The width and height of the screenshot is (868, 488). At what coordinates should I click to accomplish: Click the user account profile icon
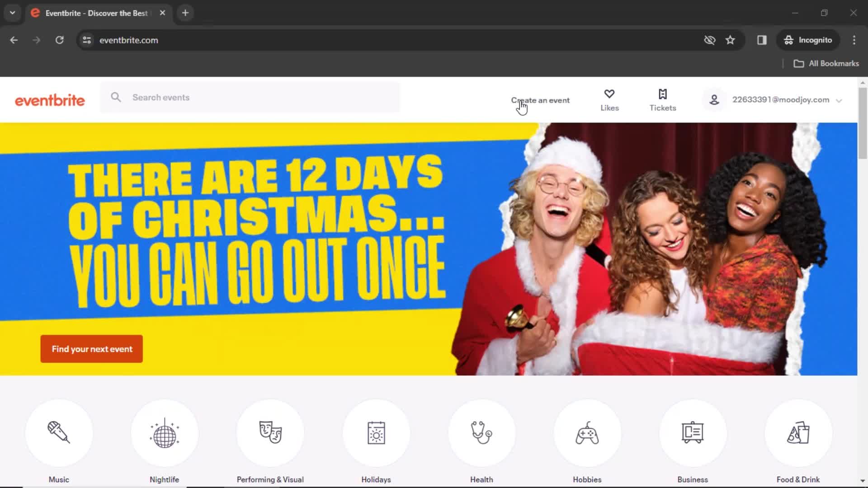click(714, 99)
